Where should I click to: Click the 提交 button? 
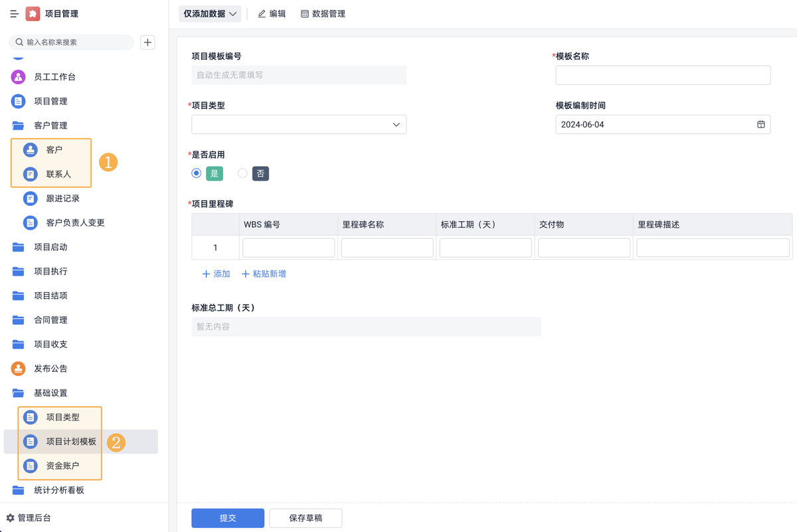[x=228, y=518]
